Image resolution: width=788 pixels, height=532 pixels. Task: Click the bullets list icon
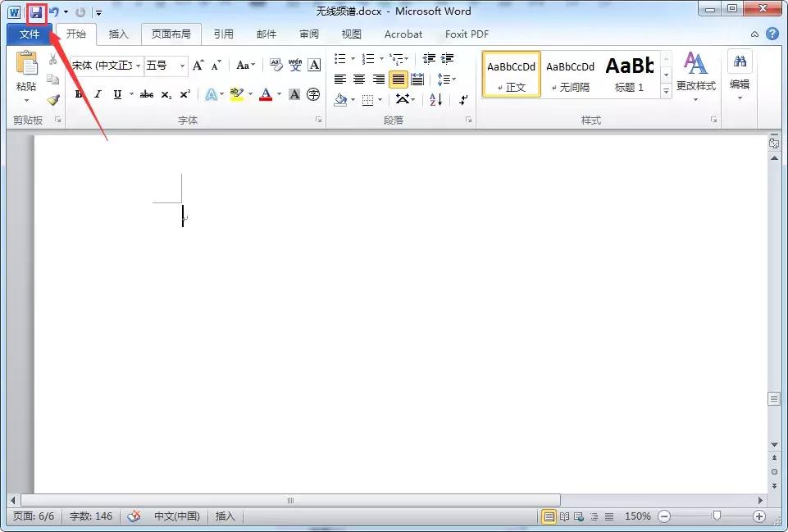tap(339, 58)
